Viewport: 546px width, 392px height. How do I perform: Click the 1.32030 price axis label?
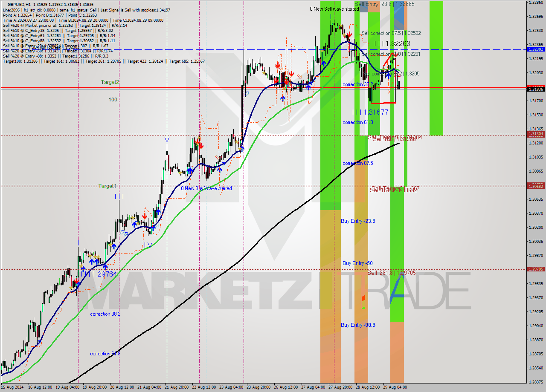[536, 73]
